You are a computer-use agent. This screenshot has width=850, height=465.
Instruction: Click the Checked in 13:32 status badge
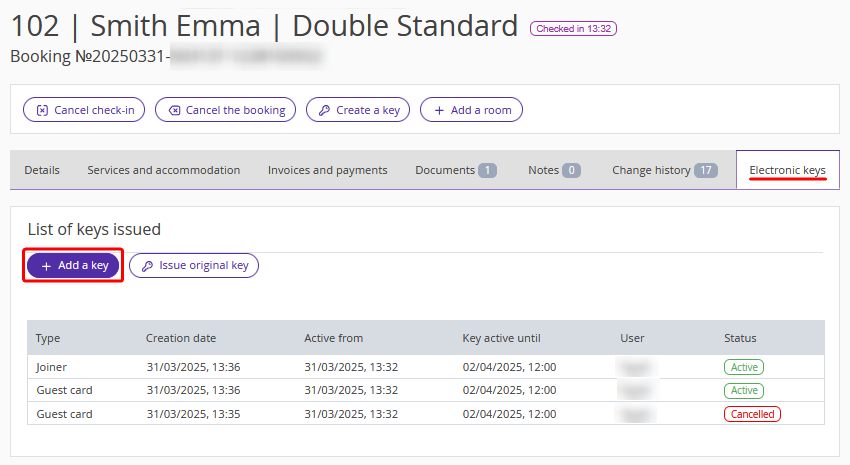[573, 29]
